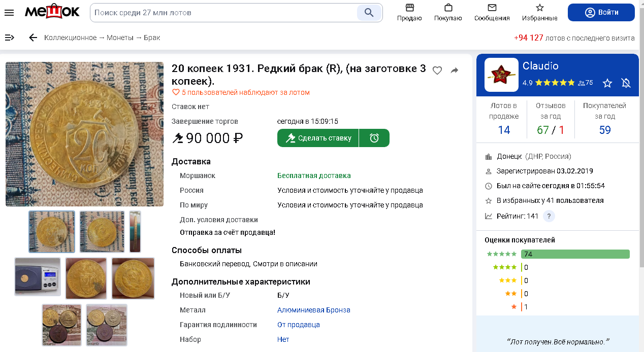Add seller Claudio to favorites star
Screen dimensions: 644x352
click(x=607, y=83)
